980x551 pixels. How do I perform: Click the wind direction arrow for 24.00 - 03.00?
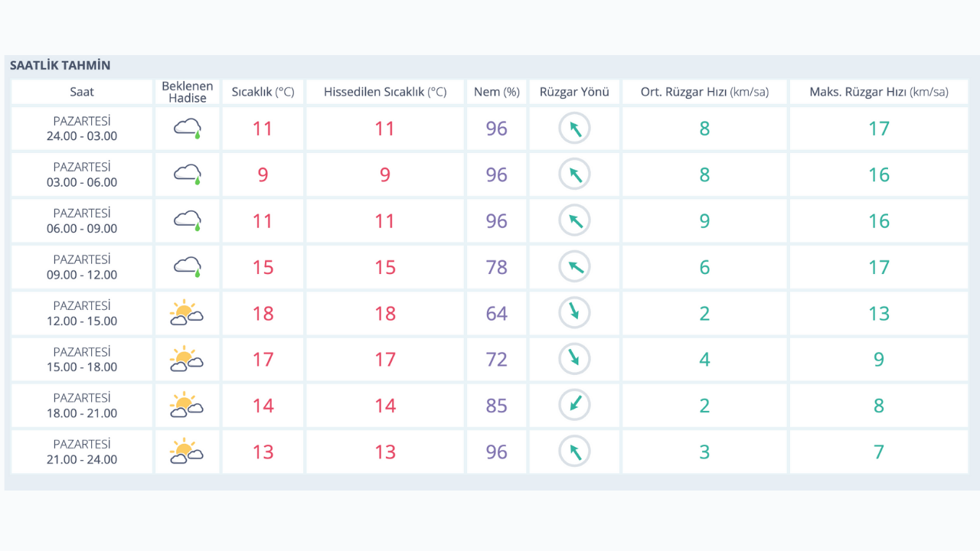tap(574, 129)
